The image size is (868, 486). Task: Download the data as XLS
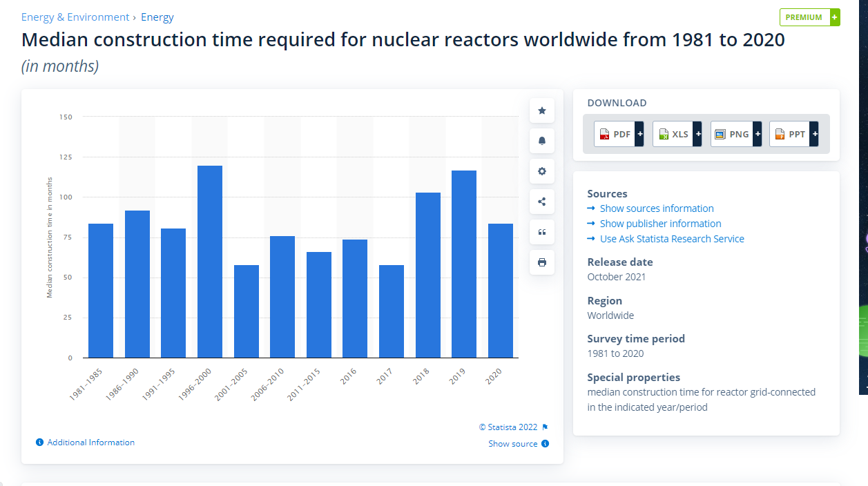(x=677, y=134)
